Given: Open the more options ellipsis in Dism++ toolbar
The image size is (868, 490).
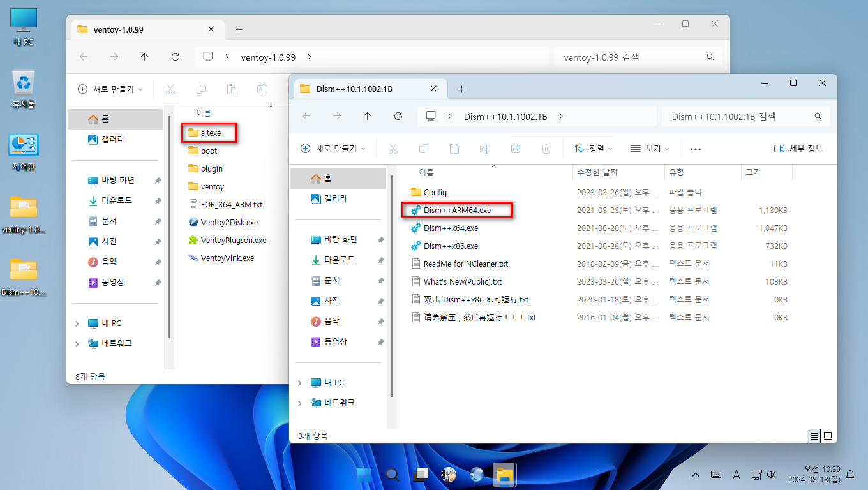Looking at the screenshot, I should point(696,149).
